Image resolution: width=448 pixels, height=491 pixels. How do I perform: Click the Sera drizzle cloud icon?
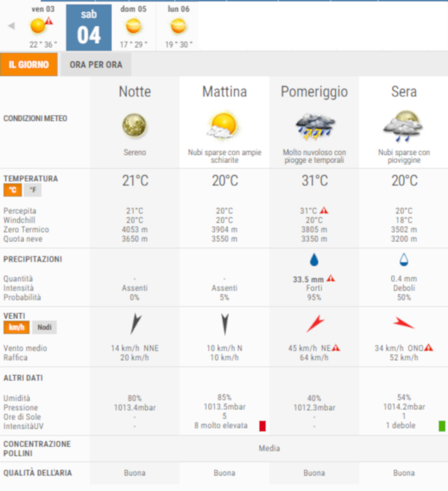point(403,126)
